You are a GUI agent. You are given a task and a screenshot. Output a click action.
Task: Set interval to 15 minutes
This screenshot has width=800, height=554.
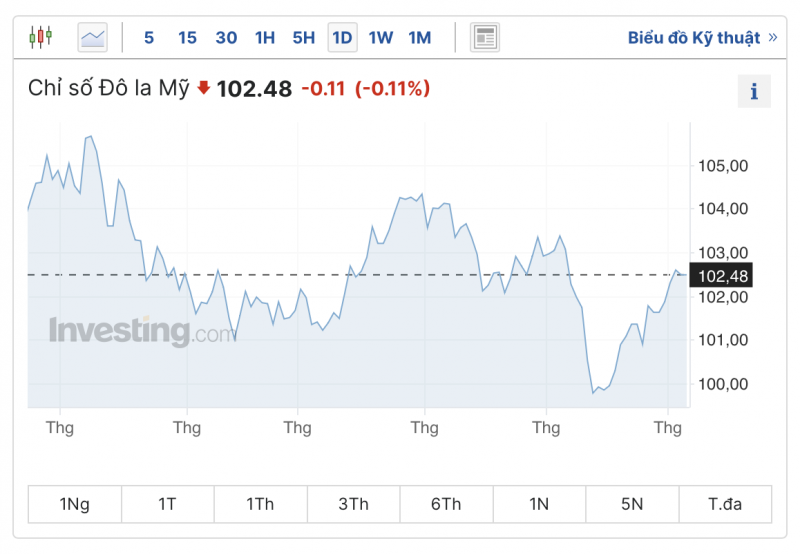(187, 38)
